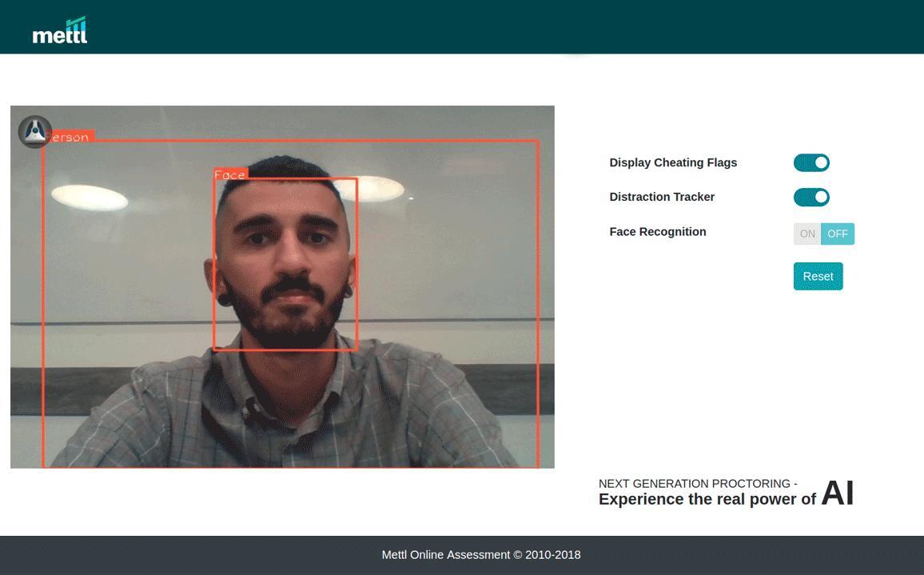Screen dimensions: 924x575
Task: Click the live webcam video feed
Action: tap(282, 286)
